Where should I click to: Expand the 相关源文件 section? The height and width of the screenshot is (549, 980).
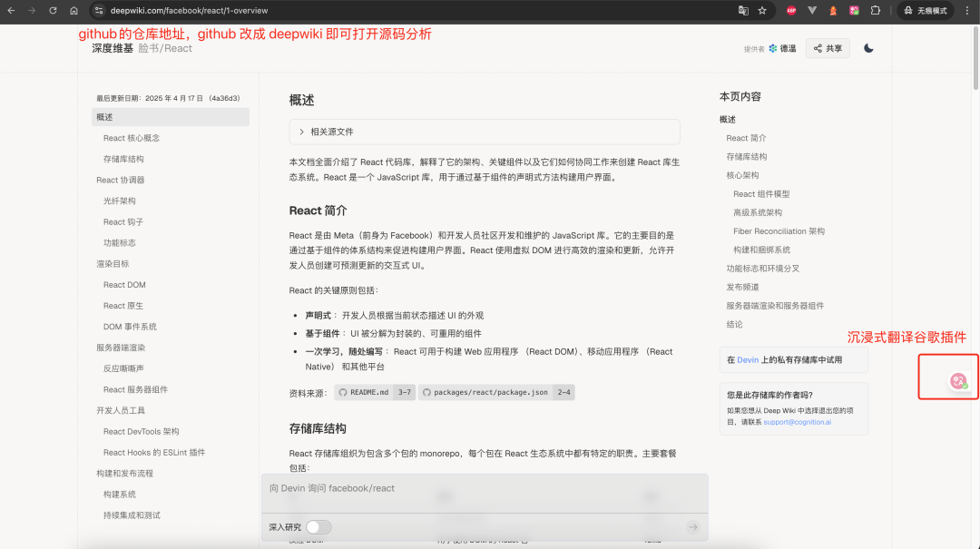tap(485, 132)
